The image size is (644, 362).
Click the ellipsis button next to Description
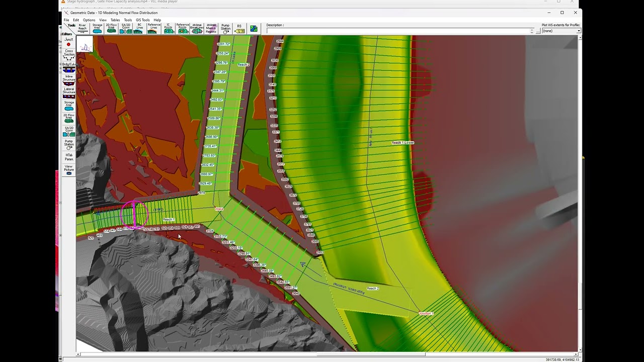pyautogui.click(x=538, y=31)
